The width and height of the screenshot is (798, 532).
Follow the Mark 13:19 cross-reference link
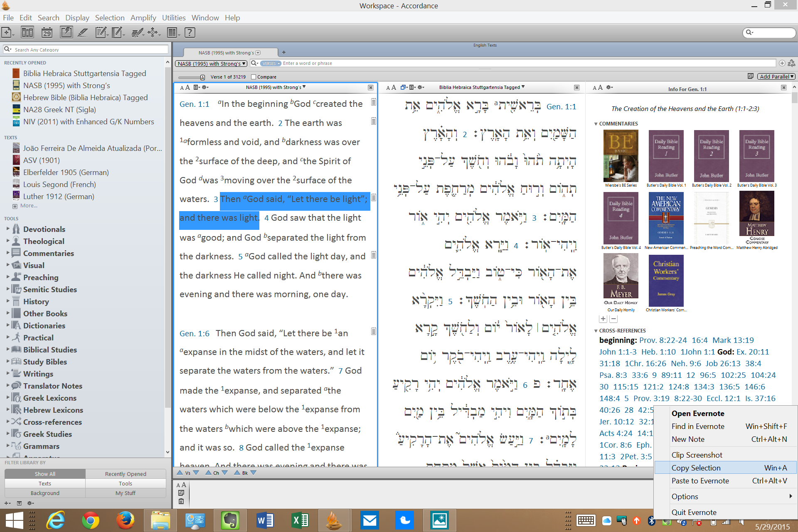(x=733, y=340)
